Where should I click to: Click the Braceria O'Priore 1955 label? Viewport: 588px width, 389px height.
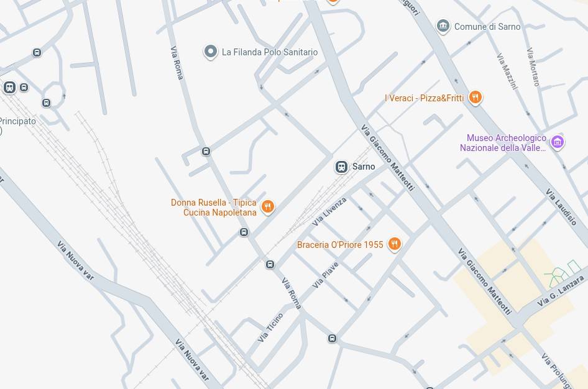(340, 245)
